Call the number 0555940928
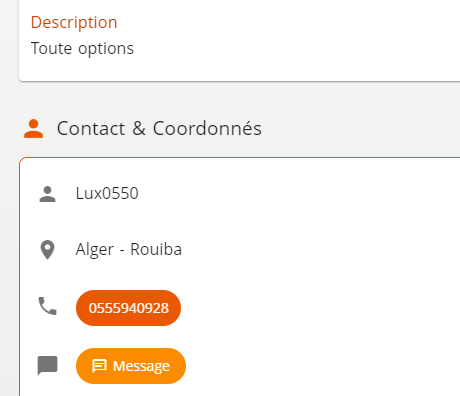Image resolution: width=460 pixels, height=396 pixels. point(128,308)
